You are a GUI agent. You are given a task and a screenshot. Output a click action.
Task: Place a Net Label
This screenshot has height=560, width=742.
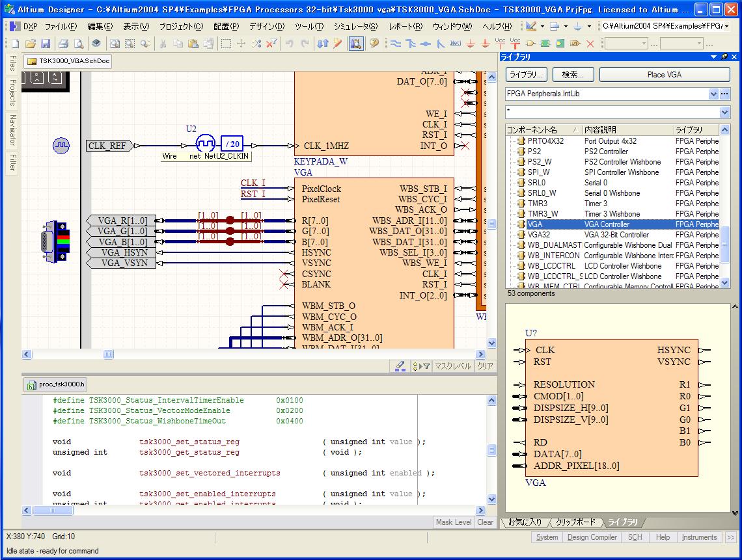tap(455, 44)
